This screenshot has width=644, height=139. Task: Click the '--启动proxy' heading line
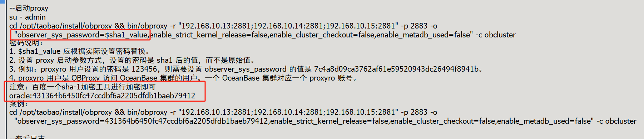coord(29,8)
